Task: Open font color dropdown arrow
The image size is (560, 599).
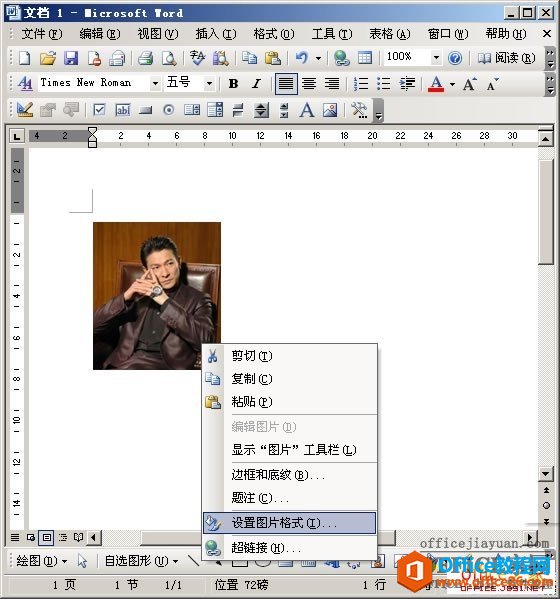Action: pos(452,84)
